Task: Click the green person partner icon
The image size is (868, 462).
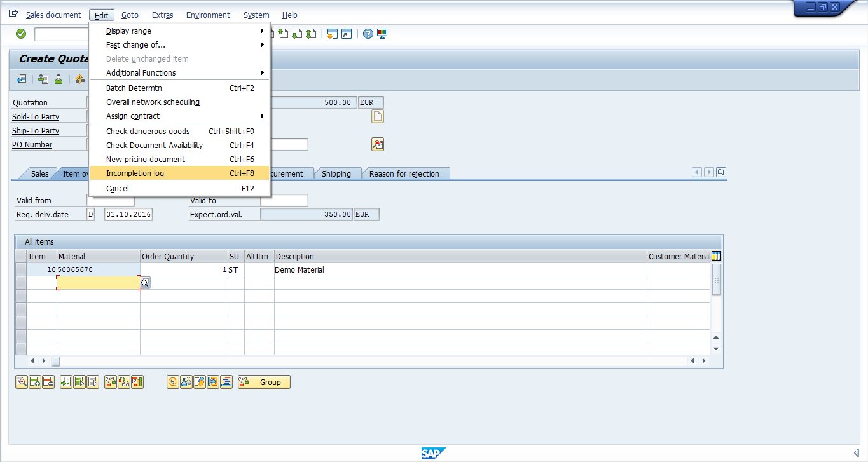Action: (59, 79)
